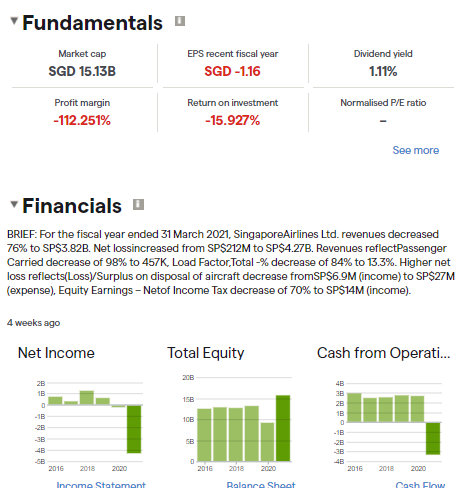Screen dimensions: 471x503
Task: Select the Profit margin -112.251% value
Action: 82,120
